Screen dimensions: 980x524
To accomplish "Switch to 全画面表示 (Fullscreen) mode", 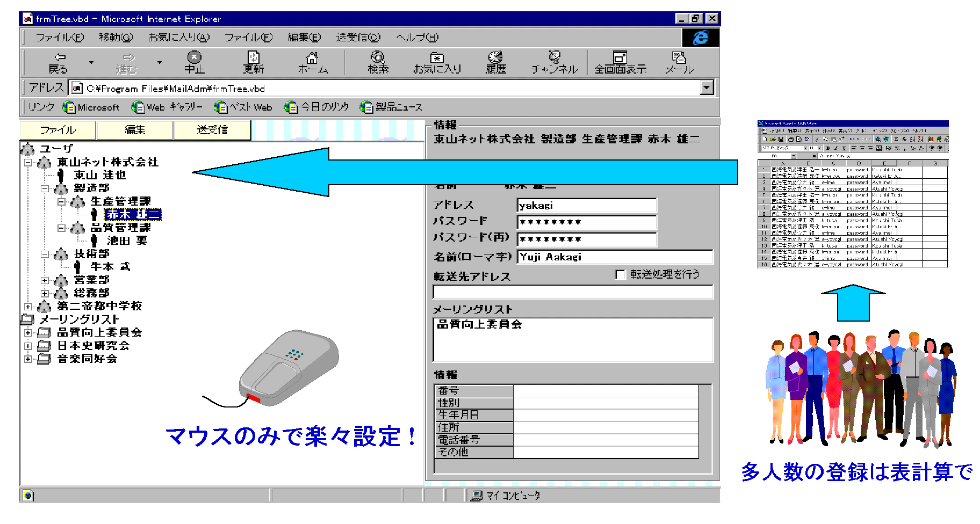I will 620,62.
